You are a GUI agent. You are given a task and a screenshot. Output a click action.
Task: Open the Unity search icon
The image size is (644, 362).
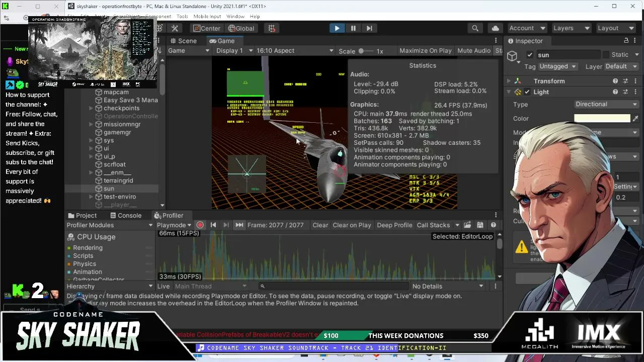tap(475, 28)
